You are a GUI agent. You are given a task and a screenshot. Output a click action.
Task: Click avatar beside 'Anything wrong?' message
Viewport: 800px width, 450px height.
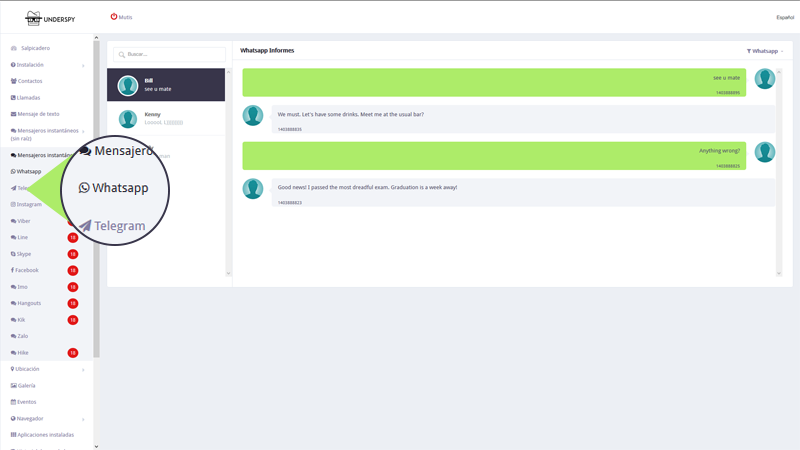[x=765, y=152]
